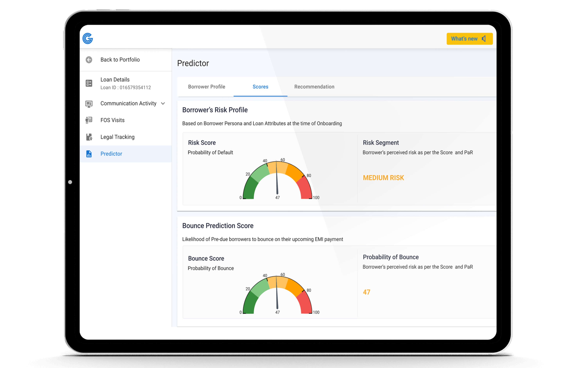Screen dimensions: 588x368
Task: Click the Communication Activity monitor icon
Action: (x=89, y=104)
